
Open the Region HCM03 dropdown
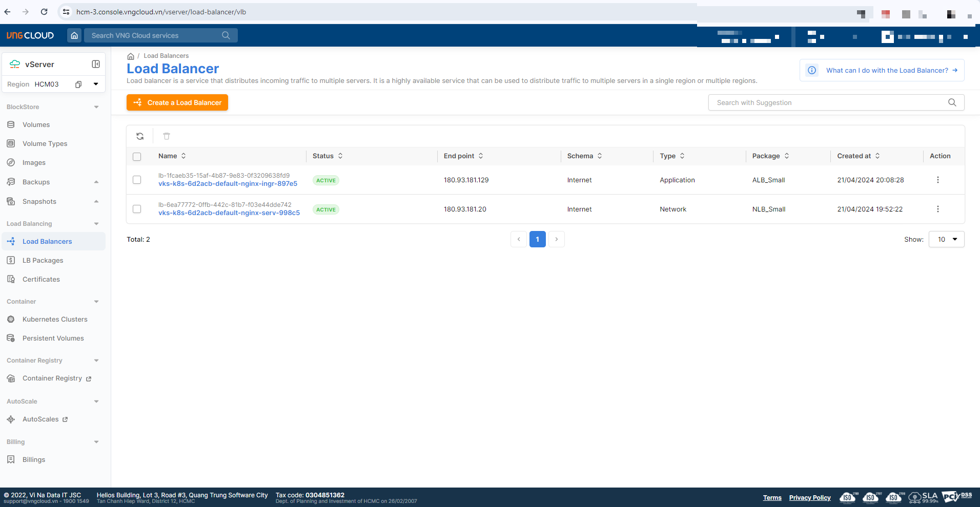pyautogui.click(x=96, y=84)
